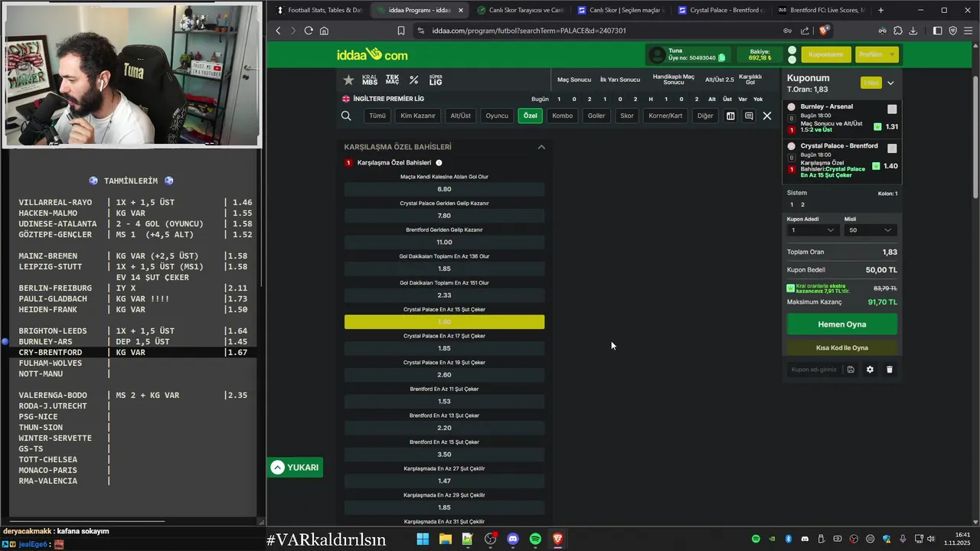Screen dimensions: 980x551
Task: Bookmark this page icon
Action: point(401,31)
